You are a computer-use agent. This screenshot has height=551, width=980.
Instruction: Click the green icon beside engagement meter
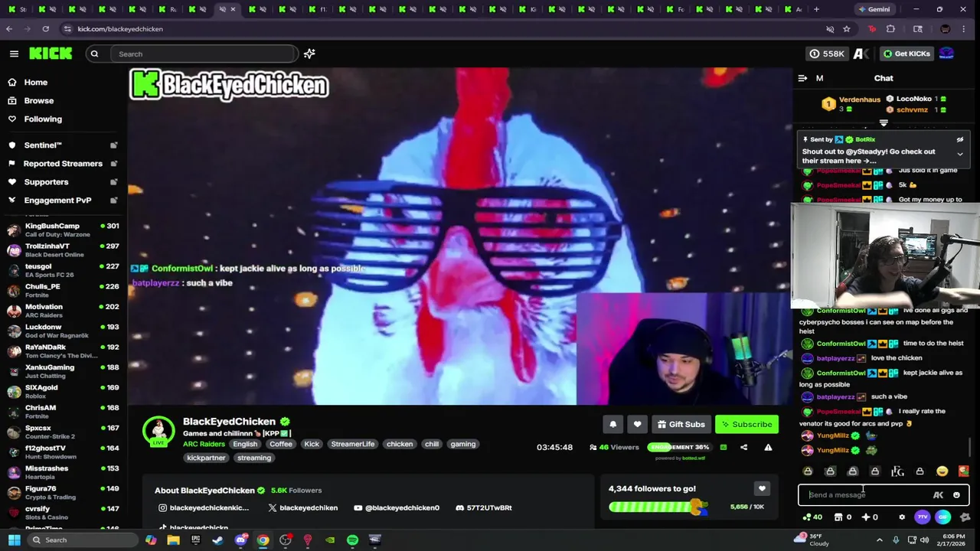pyautogui.click(x=724, y=447)
